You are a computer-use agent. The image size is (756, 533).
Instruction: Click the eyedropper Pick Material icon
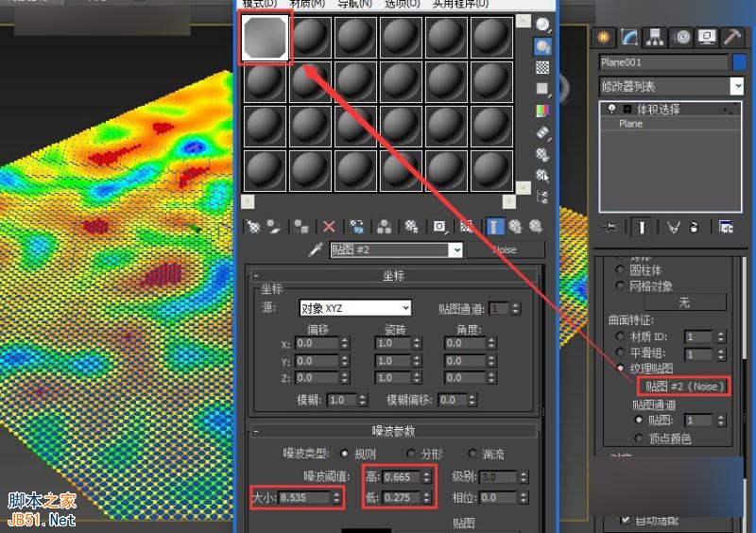316,249
